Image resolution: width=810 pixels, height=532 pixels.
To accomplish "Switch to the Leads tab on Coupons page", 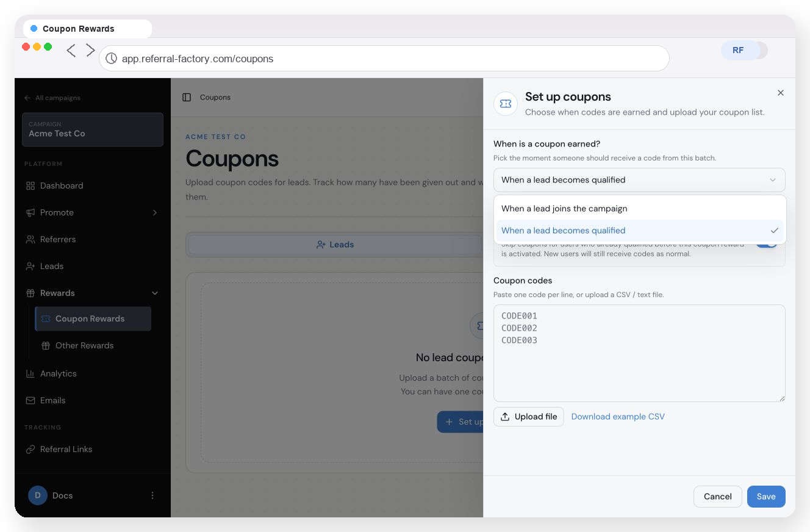I will [x=334, y=245].
